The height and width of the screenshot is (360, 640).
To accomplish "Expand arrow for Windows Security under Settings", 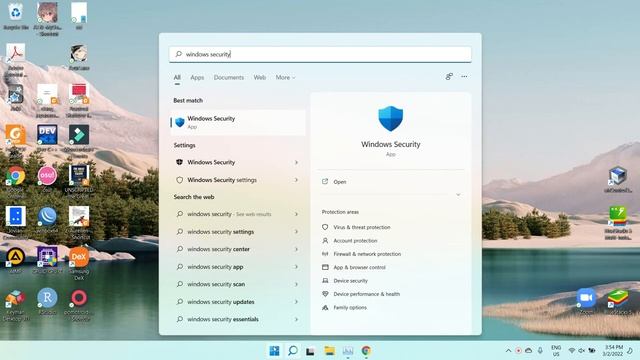I will [x=296, y=162].
